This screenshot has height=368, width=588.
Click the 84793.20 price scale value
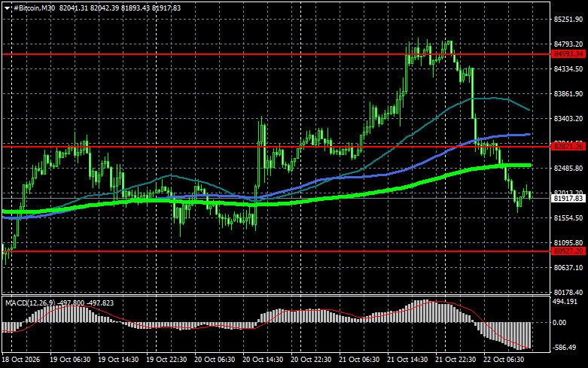[x=568, y=44]
